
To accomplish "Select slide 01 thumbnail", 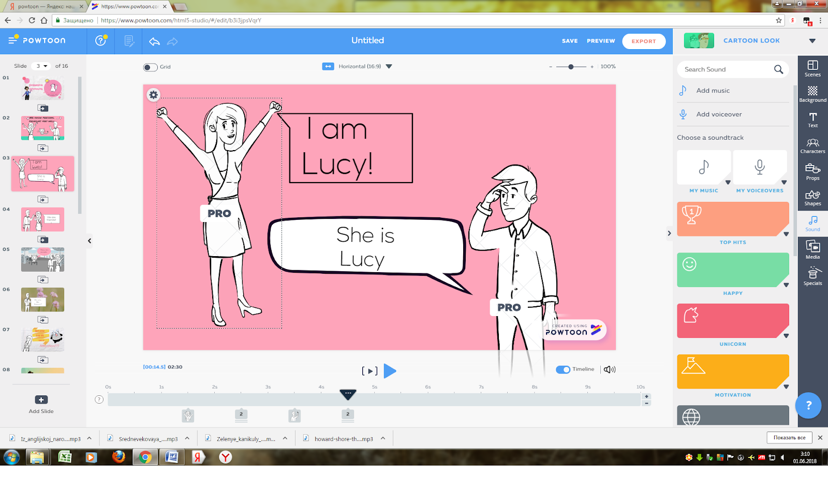I will (x=43, y=88).
